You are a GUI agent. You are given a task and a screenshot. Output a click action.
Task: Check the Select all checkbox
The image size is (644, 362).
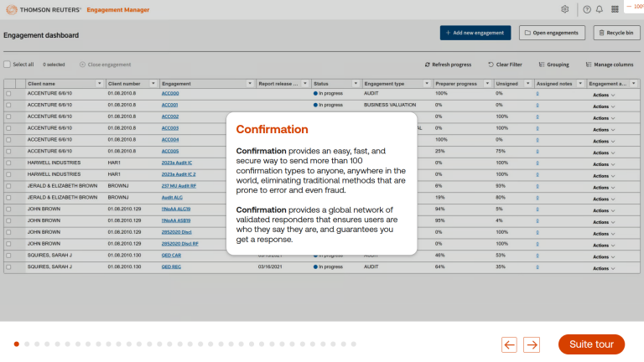[x=8, y=65]
